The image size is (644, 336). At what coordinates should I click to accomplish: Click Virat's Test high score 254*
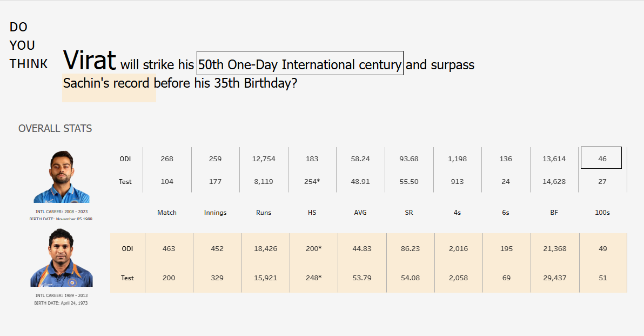tap(312, 182)
